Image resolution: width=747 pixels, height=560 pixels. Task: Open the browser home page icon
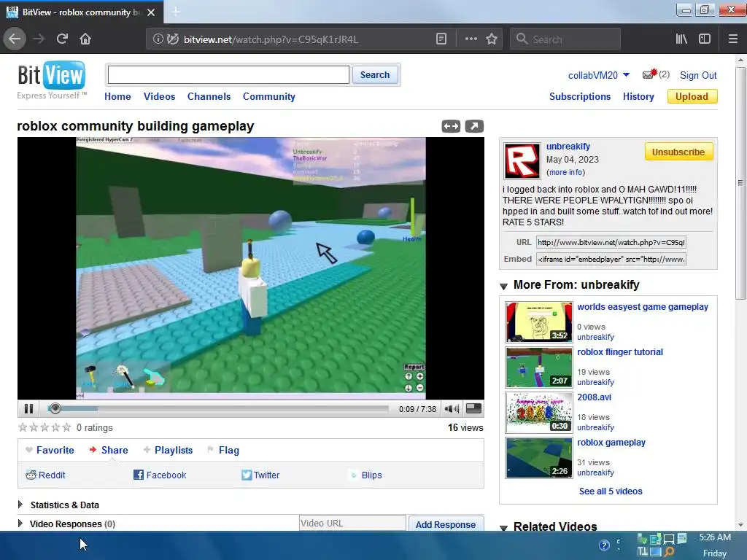(x=85, y=39)
